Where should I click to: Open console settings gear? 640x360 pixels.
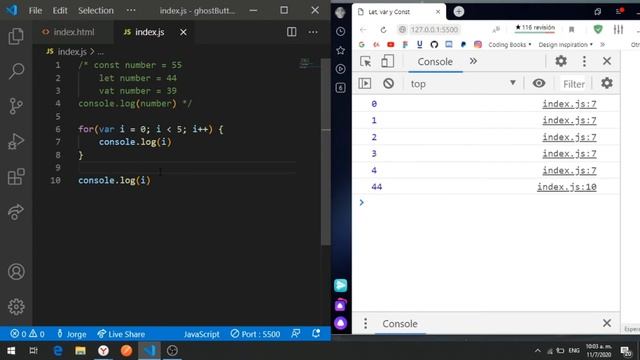(x=607, y=83)
